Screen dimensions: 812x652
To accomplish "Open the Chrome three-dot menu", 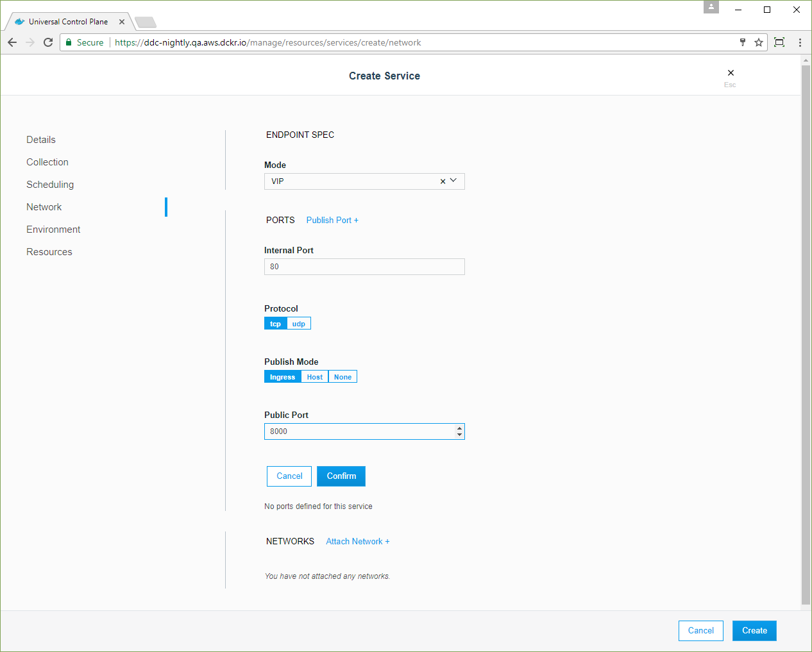I will click(800, 42).
